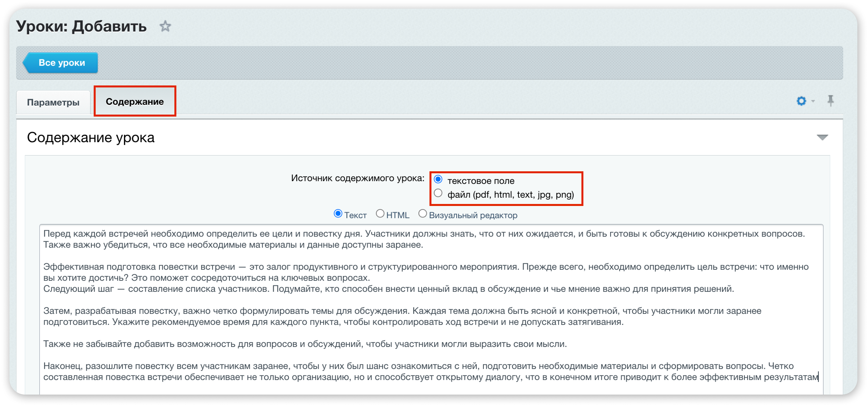Go back to Все уроки
The height and width of the screenshot is (406, 868).
click(x=60, y=63)
